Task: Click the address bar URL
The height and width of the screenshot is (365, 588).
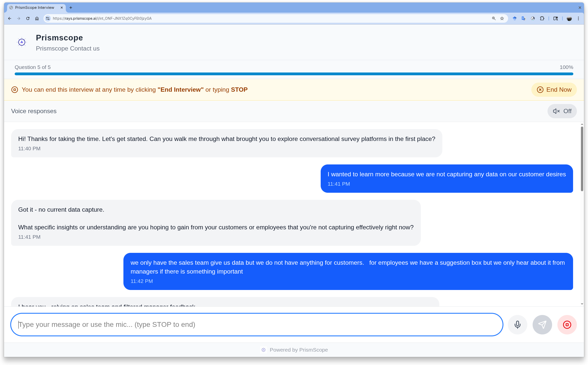Action: [102, 18]
